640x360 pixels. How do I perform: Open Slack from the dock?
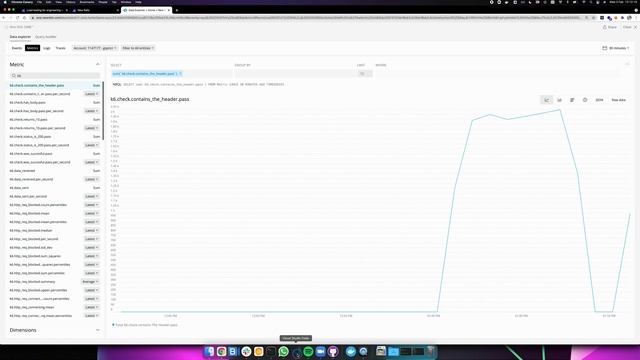pos(246,351)
